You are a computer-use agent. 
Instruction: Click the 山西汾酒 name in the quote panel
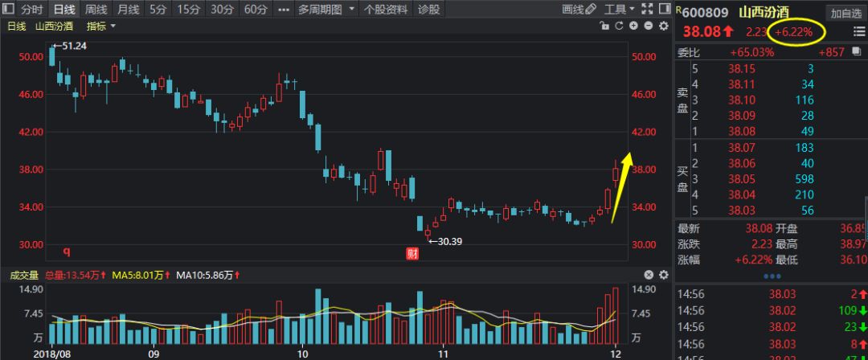click(x=764, y=13)
